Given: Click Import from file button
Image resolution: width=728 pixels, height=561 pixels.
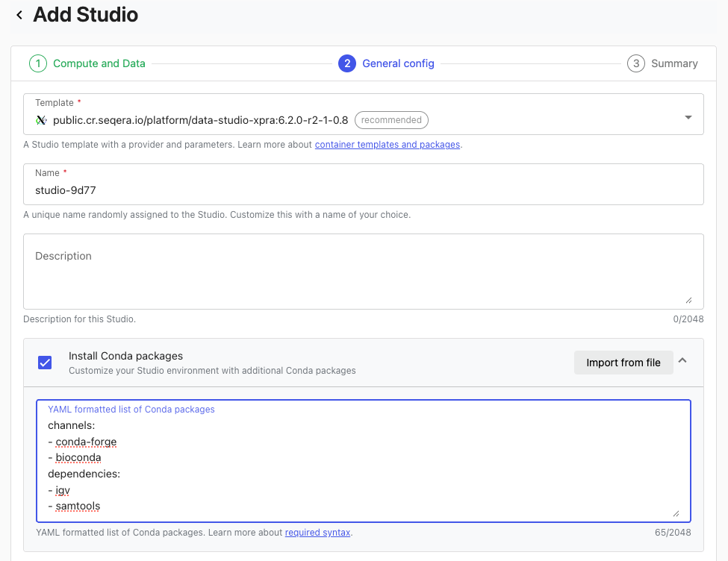Looking at the screenshot, I should point(623,363).
